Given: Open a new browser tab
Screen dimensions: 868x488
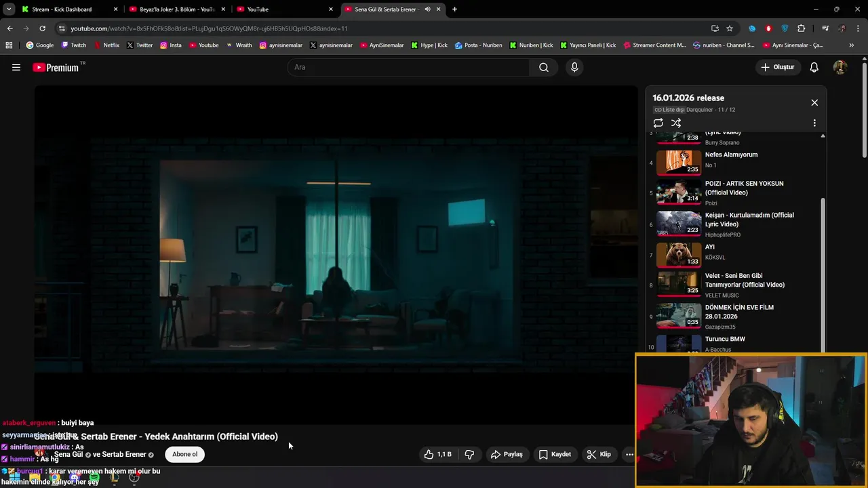Looking at the screenshot, I should click(x=454, y=9).
